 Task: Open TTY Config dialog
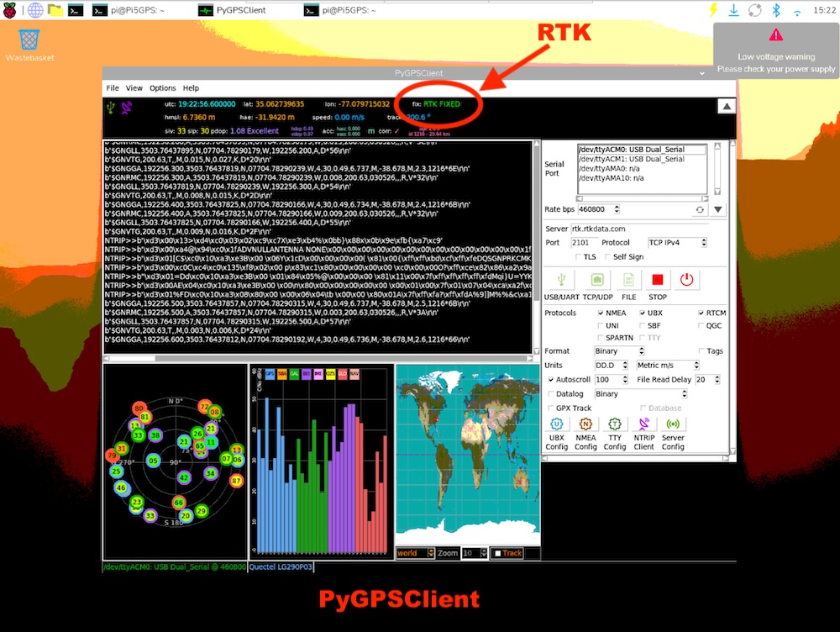[x=615, y=424]
